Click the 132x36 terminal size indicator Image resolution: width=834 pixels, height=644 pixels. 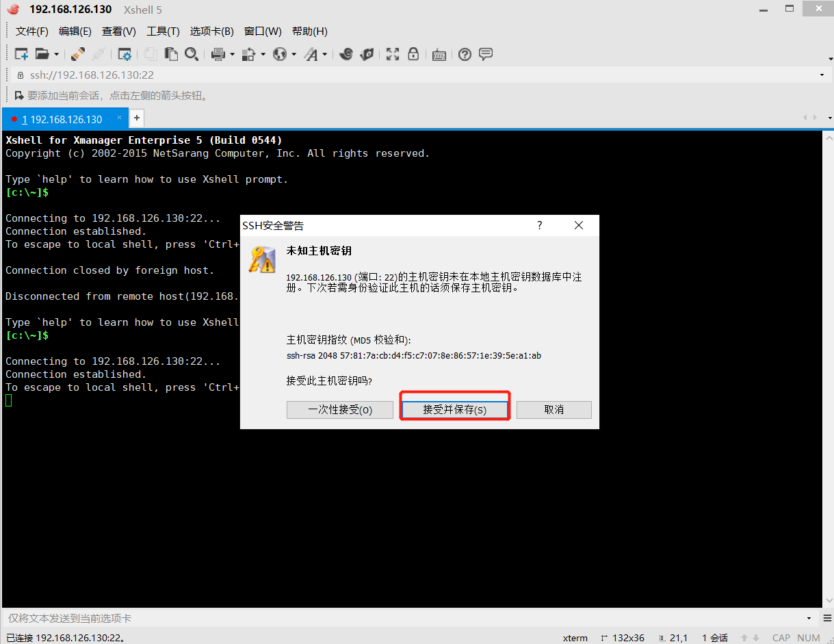[622, 638]
